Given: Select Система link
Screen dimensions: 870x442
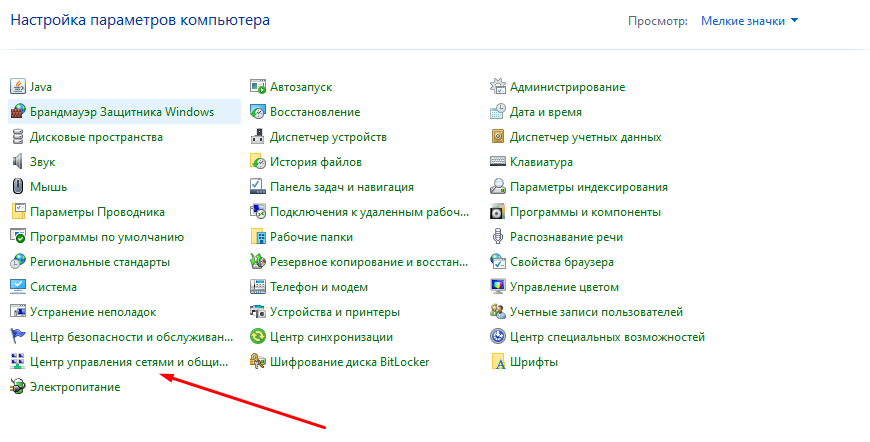Looking at the screenshot, I should 54,287.
